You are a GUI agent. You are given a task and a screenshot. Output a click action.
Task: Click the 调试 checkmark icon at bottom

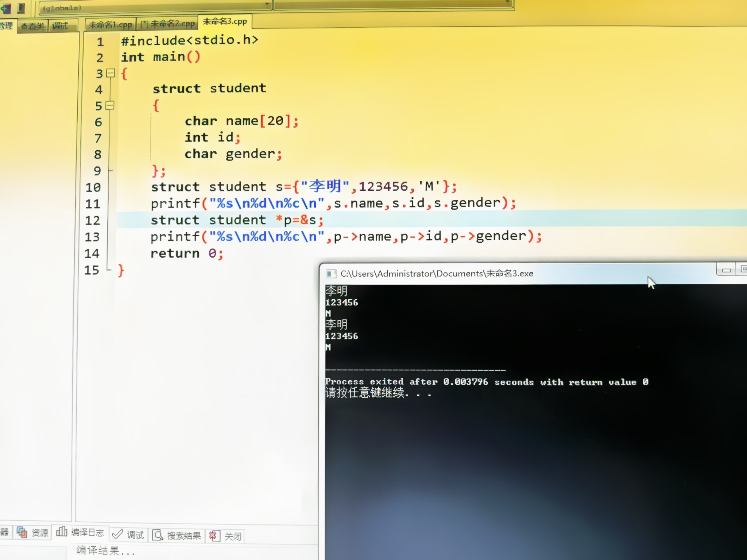click(117, 534)
